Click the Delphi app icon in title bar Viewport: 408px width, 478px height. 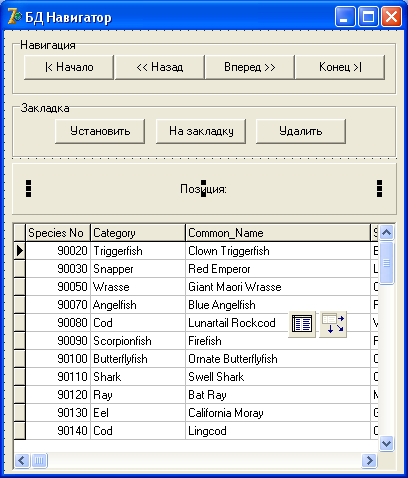point(14,17)
